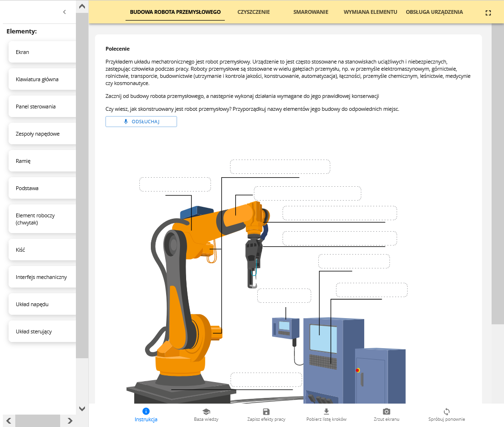This screenshot has height=427, width=504.
Task: Open Baza wiedzy knowledge base
Action: pyautogui.click(x=206, y=411)
